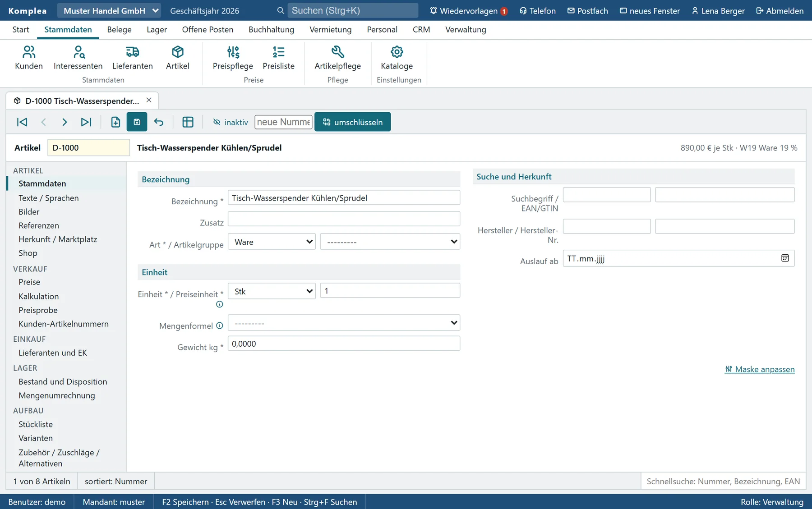Open Maske anpassen link
The image size is (812, 509).
760,369
